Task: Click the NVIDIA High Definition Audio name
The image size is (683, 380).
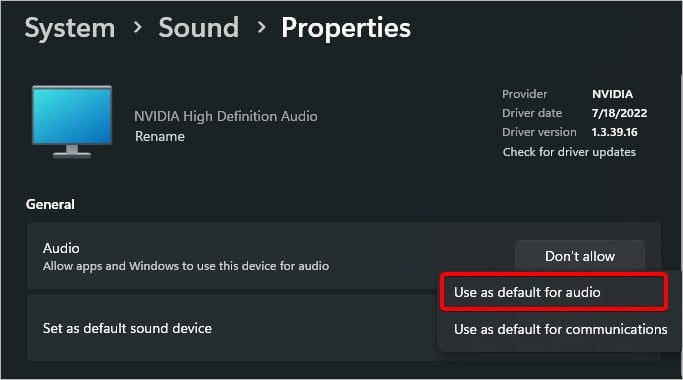Action: coord(226,116)
